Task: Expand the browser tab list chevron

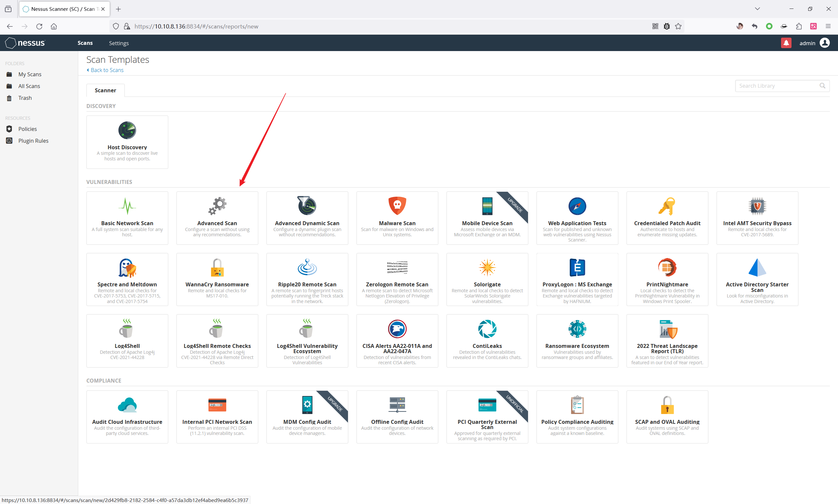Action: [757, 9]
